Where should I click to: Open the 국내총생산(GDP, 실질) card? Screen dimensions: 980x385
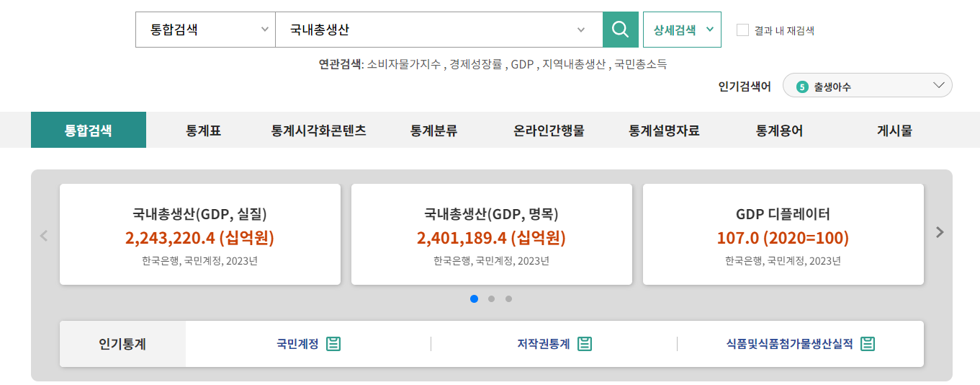click(200, 234)
